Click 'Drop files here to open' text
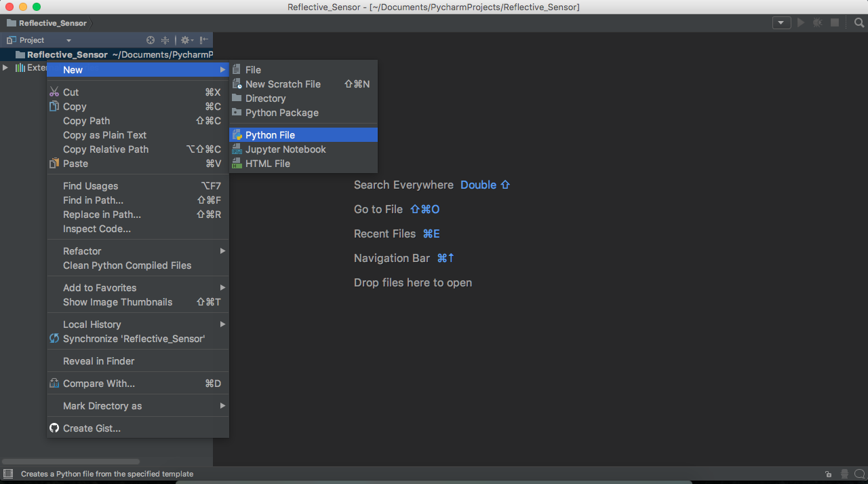The image size is (868, 484). pos(413,282)
